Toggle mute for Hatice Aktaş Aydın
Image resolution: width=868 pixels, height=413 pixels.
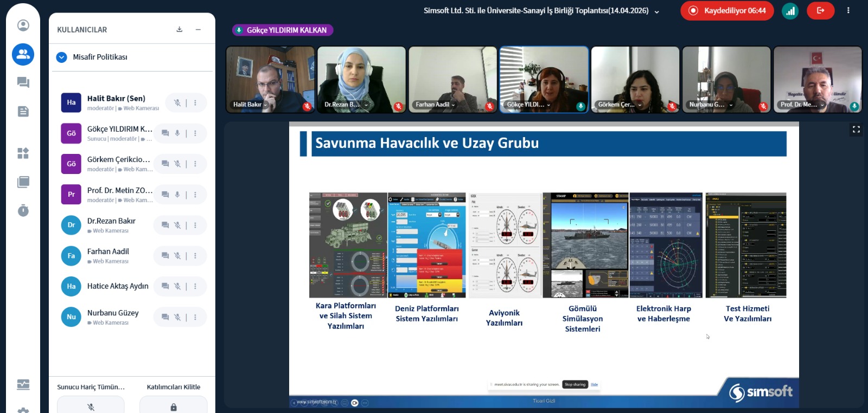(x=177, y=286)
